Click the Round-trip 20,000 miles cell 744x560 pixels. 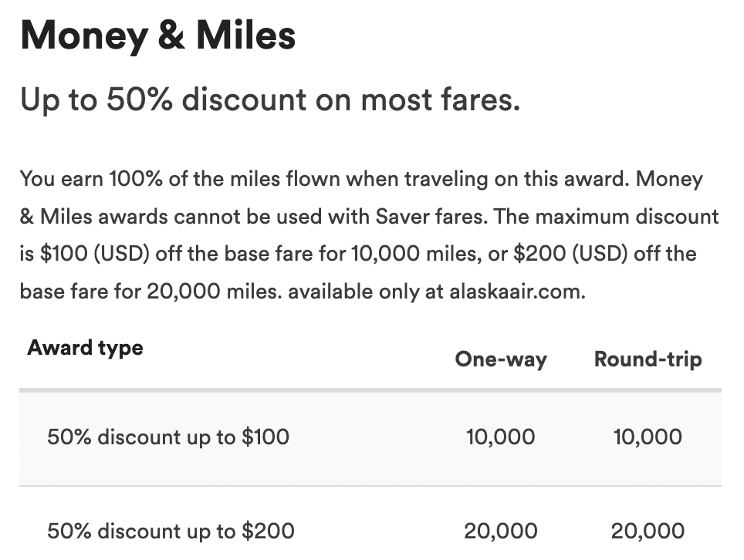[x=648, y=531]
